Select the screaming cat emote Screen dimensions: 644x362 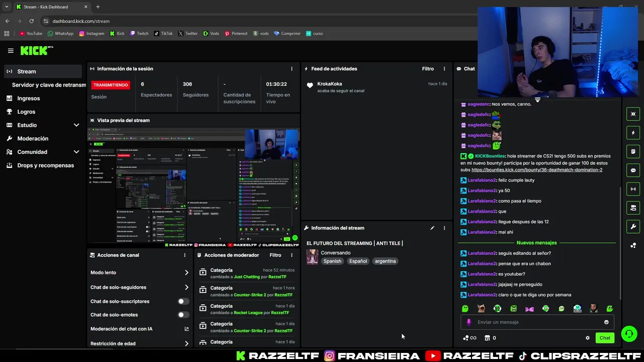pyautogui.click(x=481, y=308)
